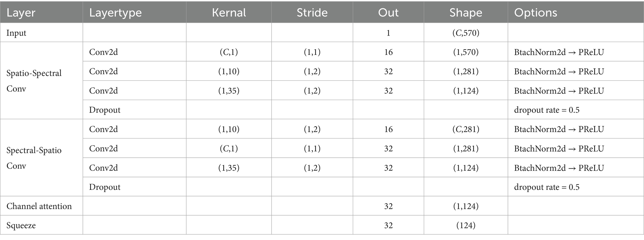Select the Kernal column header

pos(229,12)
